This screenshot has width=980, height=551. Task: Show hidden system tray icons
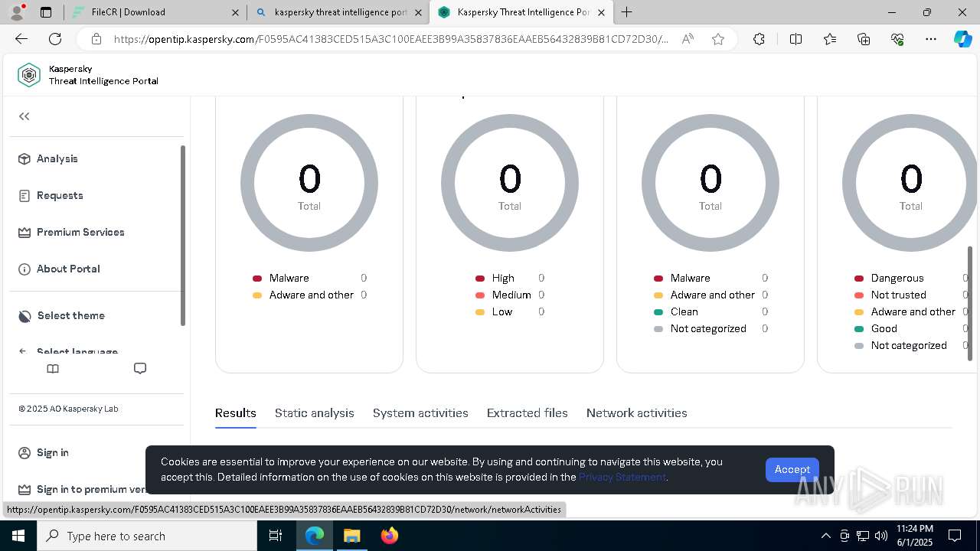click(x=825, y=536)
